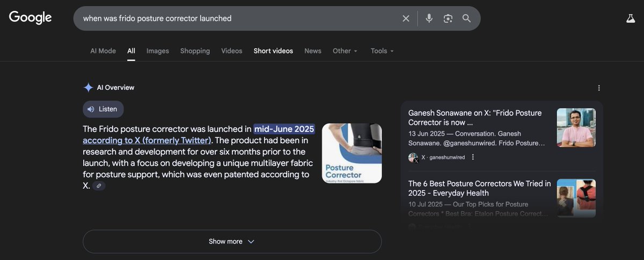Click 'X · ganeshunwired' source label
This screenshot has width=644, height=260.
(443, 157)
